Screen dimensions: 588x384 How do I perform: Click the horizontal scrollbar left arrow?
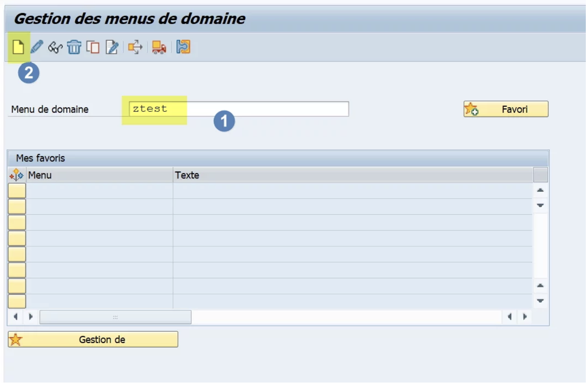tap(16, 317)
